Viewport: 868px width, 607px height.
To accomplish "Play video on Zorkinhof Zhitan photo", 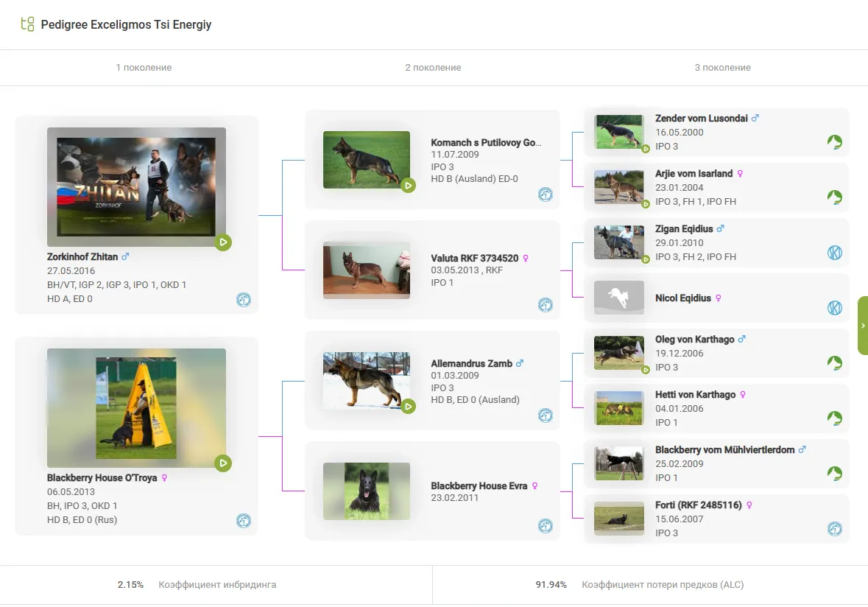I will pyautogui.click(x=223, y=242).
